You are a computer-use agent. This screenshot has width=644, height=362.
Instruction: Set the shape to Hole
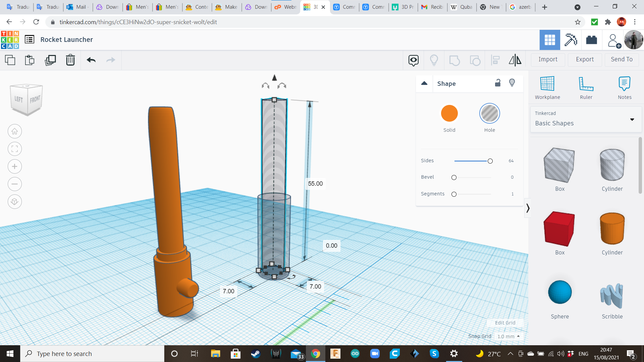click(490, 113)
